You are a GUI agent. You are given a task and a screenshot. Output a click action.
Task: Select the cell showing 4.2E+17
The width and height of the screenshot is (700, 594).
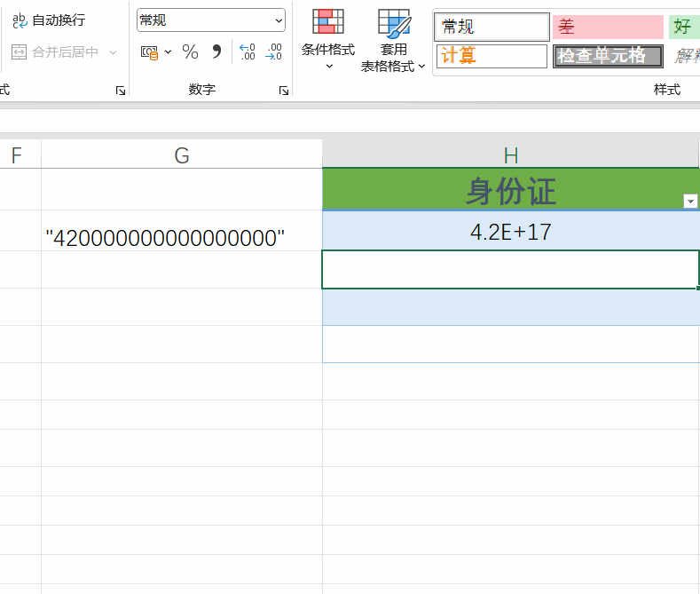click(510, 232)
